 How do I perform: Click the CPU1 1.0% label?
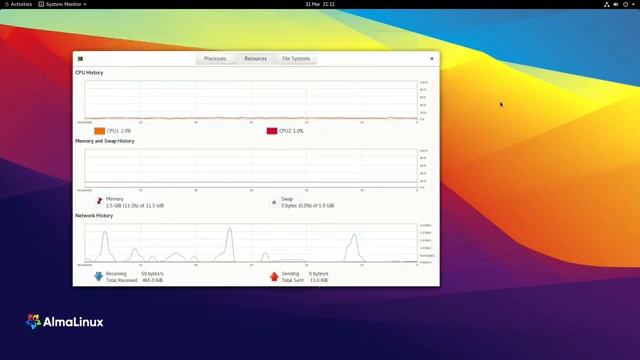(119, 131)
